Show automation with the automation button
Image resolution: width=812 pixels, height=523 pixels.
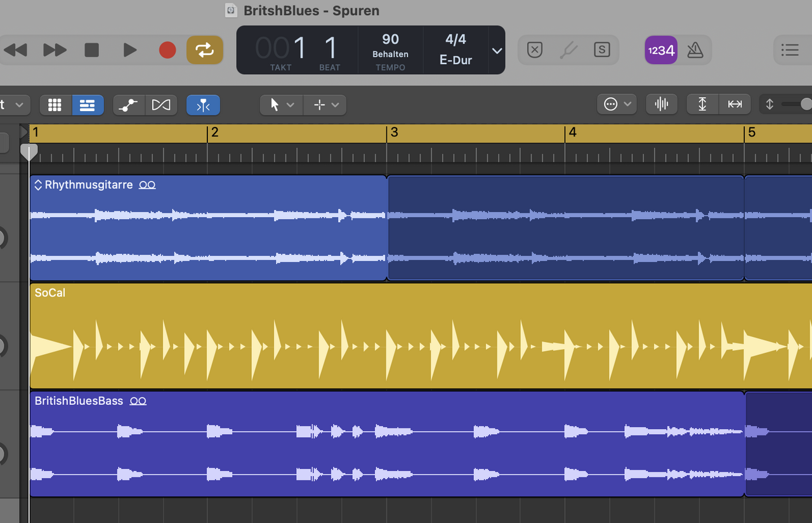pyautogui.click(x=129, y=105)
